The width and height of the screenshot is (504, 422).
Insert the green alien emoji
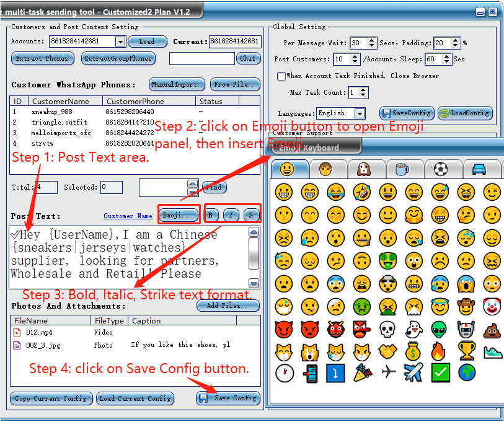[440, 330]
